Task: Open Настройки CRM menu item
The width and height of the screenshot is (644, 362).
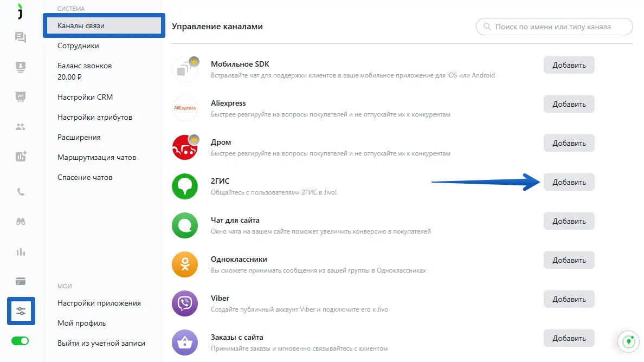Action: (85, 97)
